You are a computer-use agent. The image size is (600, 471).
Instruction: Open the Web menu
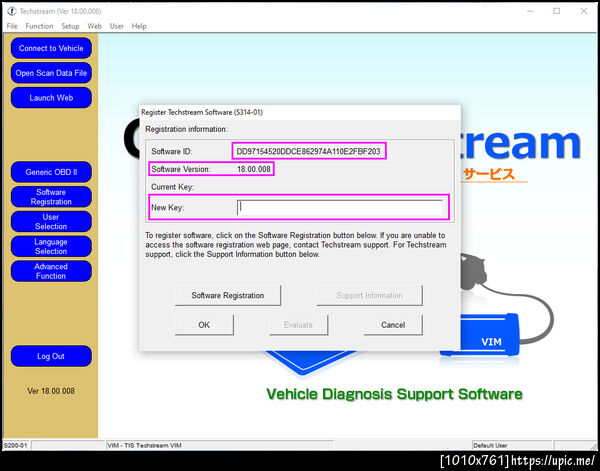[95, 26]
